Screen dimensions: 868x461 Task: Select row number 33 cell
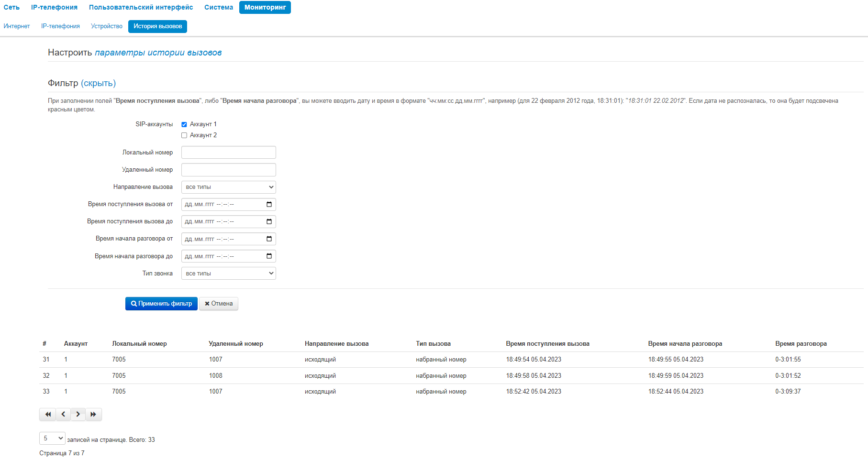46,392
